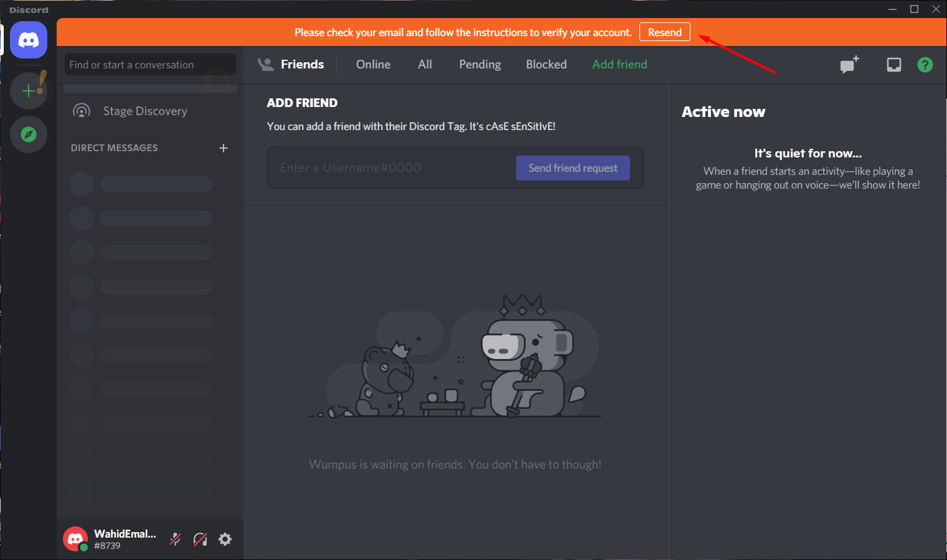Open the Pending requests tab
Screen dimensions: 947x560
480,65
